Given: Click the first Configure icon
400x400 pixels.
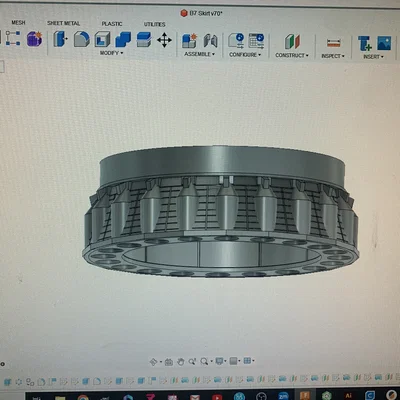Looking at the screenshot, I should [236, 41].
